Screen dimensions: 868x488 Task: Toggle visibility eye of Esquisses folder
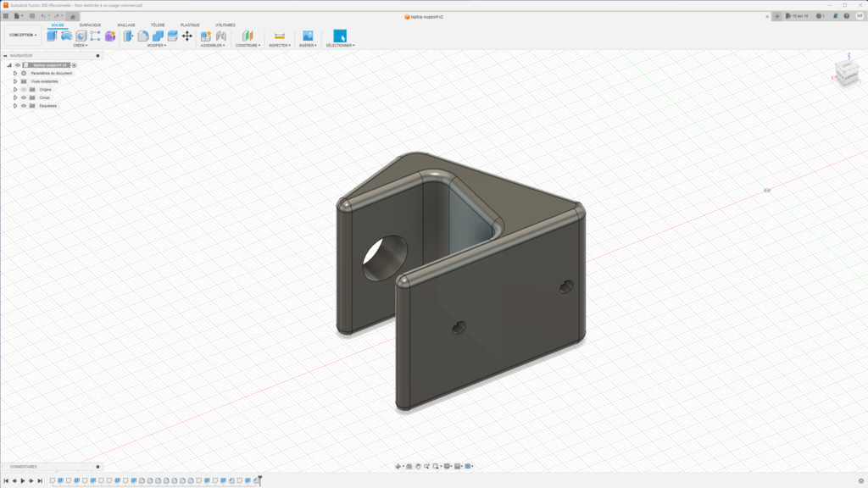tap(24, 106)
